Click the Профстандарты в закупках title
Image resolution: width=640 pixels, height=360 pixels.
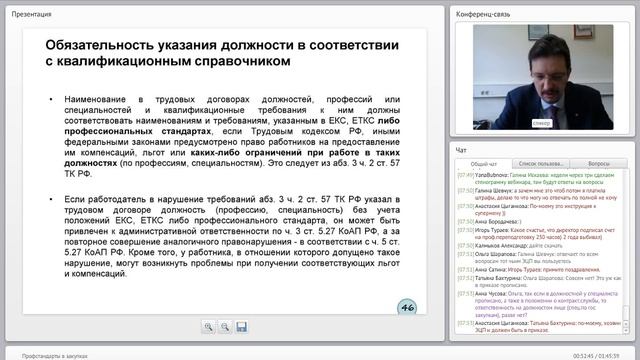[x=55, y=356]
